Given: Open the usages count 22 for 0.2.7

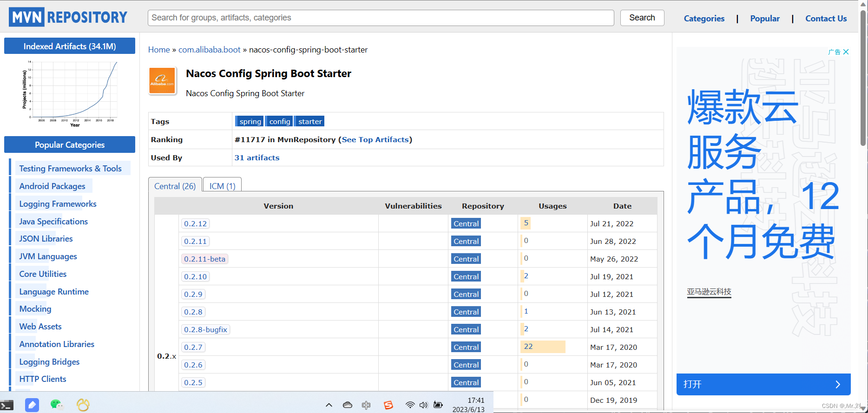Looking at the screenshot, I should pos(528,347).
